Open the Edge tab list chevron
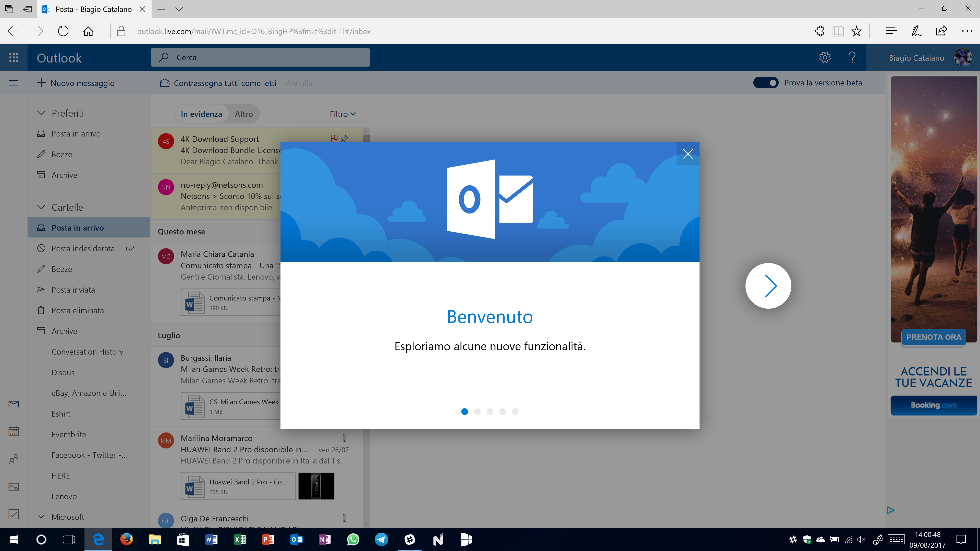980x551 pixels. [179, 9]
